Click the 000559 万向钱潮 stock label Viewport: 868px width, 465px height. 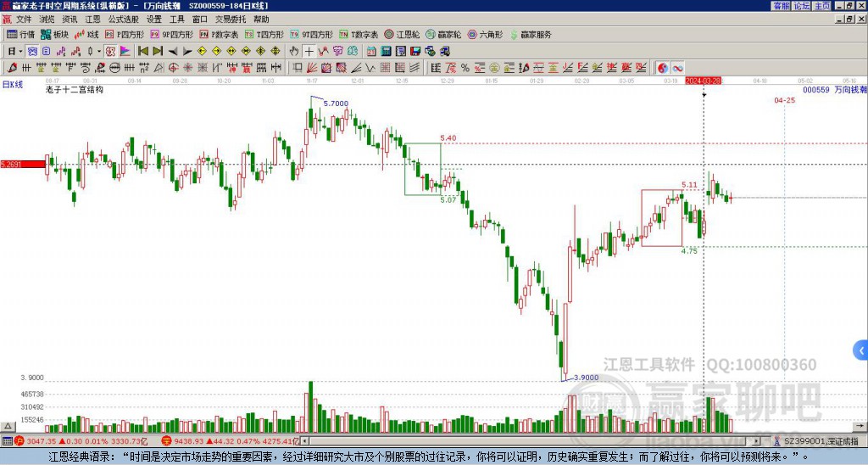tap(835, 89)
